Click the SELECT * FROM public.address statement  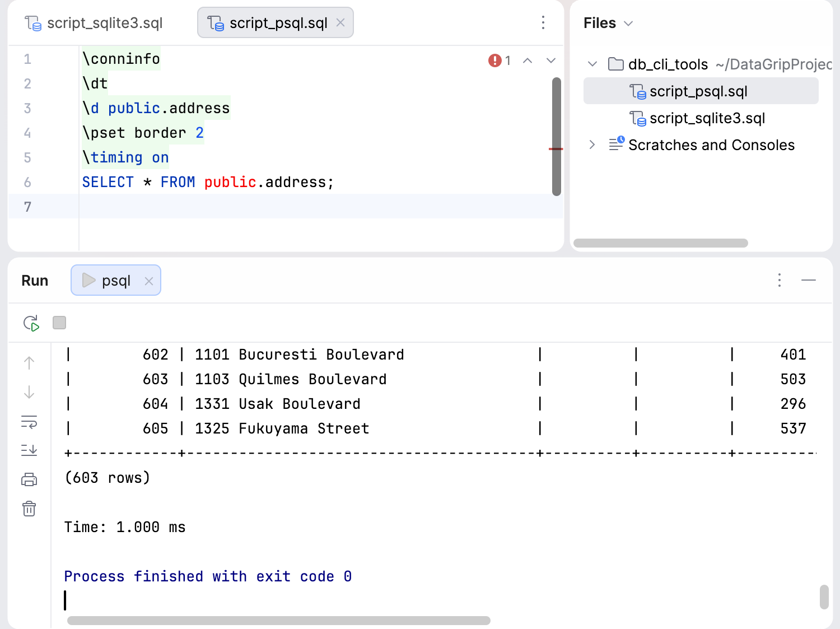point(208,181)
